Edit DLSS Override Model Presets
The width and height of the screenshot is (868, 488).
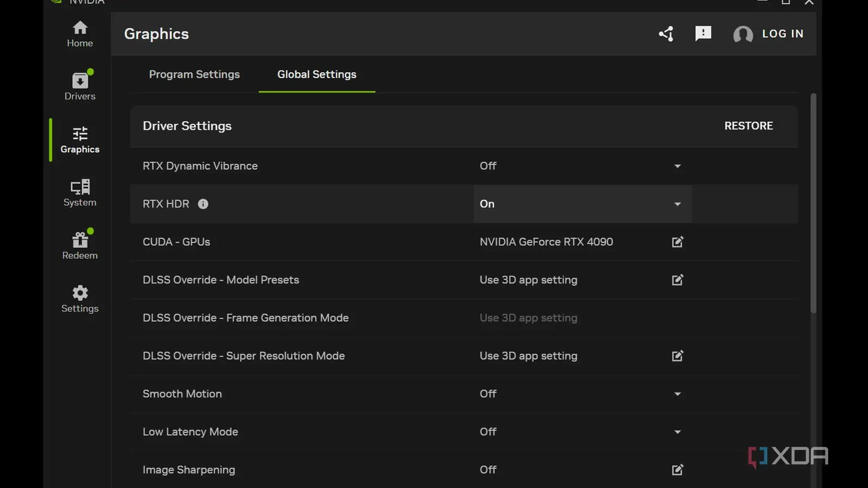pos(678,280)
